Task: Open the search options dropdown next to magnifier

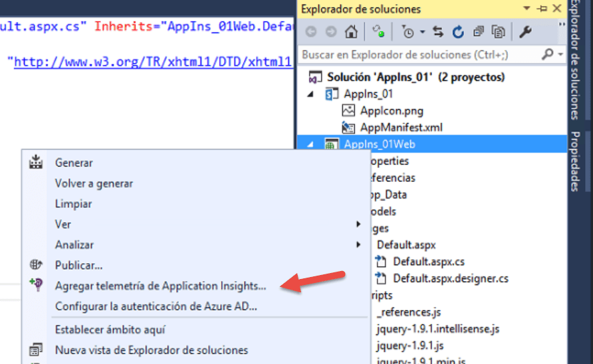Action: click(560, 55)
